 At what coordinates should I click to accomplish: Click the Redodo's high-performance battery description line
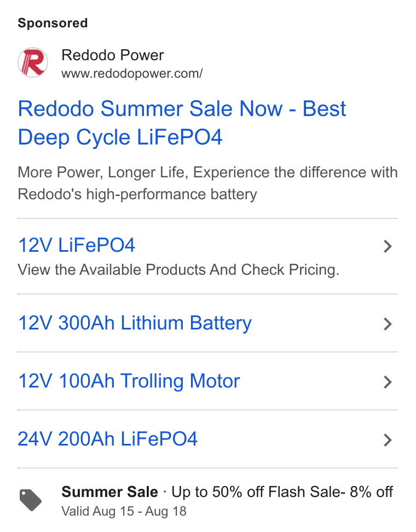coord(137,194)
